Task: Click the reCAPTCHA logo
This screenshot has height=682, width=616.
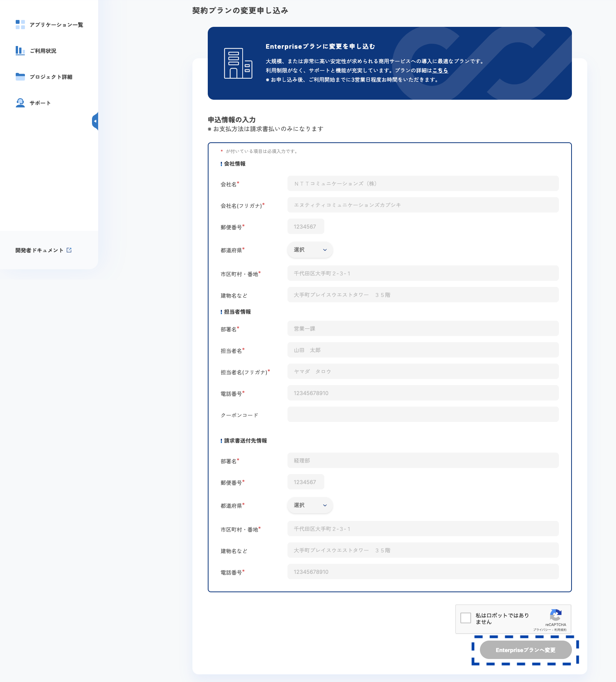Action: pos(556,615)
